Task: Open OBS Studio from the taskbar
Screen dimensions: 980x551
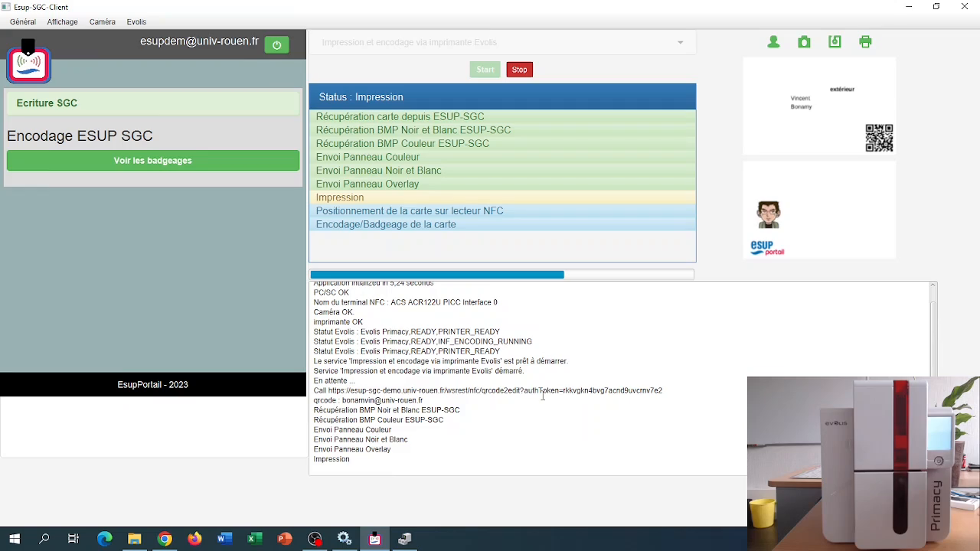Action: tap(315, 539)
